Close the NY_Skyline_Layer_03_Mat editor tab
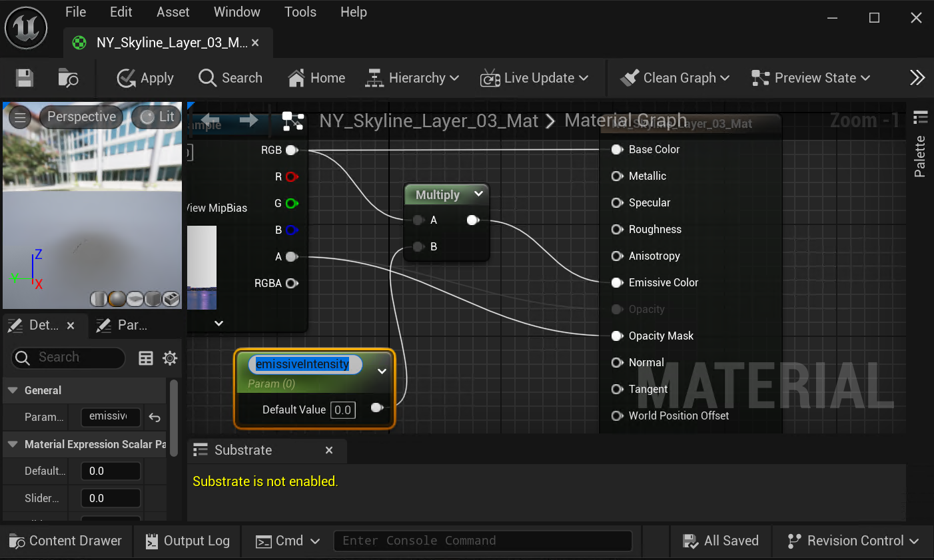Screen dimensions: 934x560 click(255, 43)
